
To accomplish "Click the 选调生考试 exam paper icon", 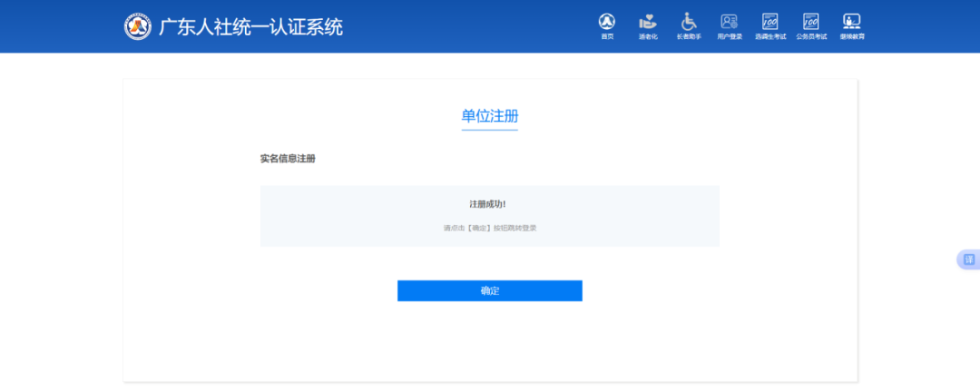I will [769, 21].
